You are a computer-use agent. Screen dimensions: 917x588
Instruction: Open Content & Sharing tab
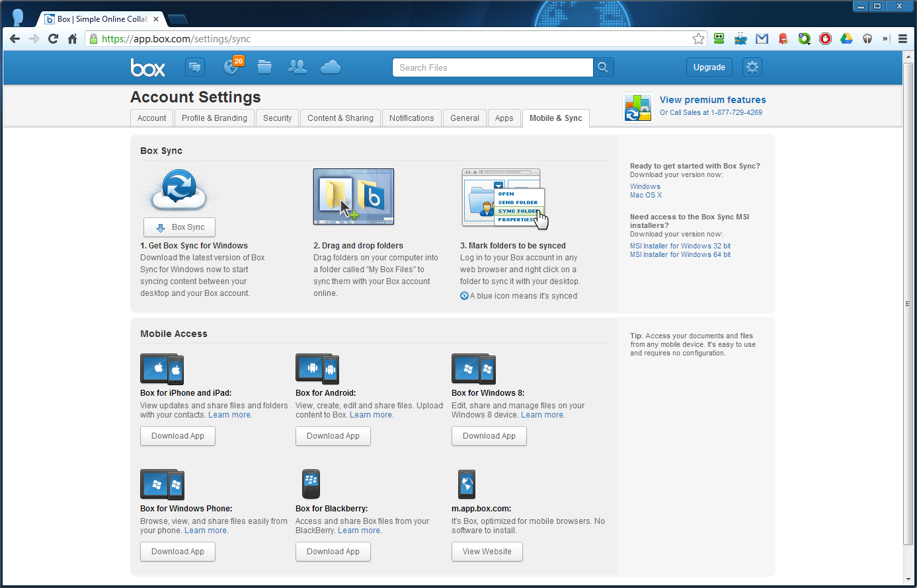click(340, 118)
